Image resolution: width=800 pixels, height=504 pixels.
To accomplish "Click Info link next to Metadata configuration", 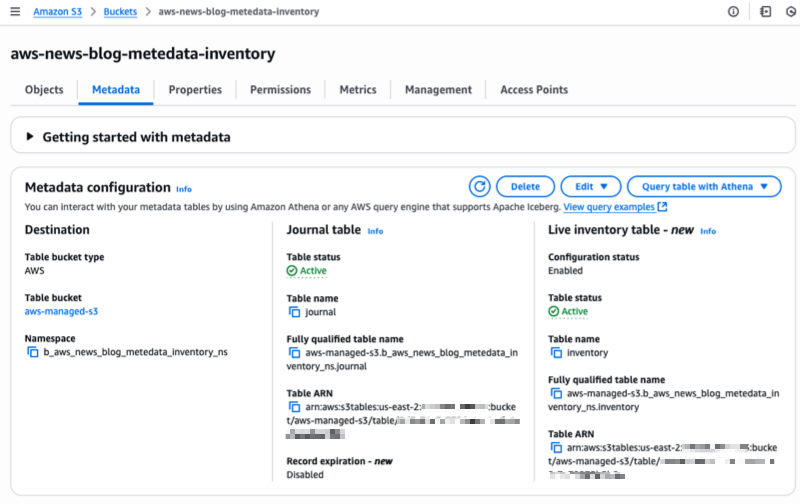I will coord(184,189).
